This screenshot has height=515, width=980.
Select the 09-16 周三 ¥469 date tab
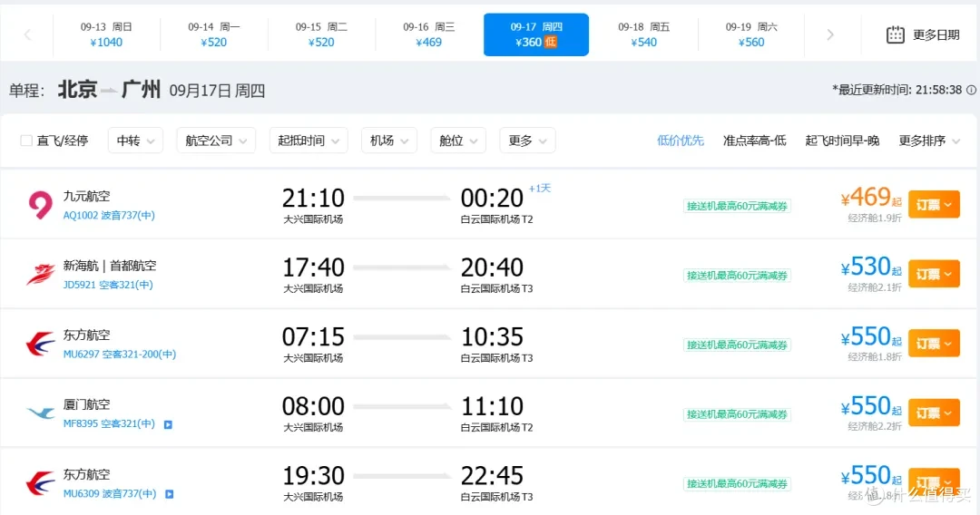428,35
